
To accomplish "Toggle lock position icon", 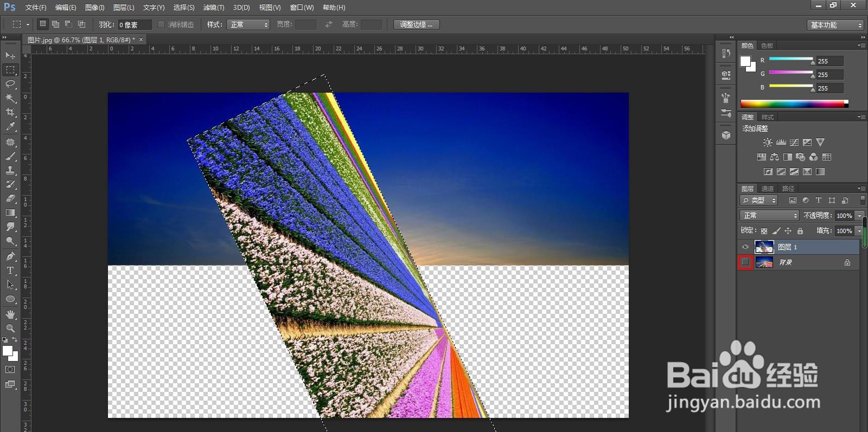I will [788, 231].
